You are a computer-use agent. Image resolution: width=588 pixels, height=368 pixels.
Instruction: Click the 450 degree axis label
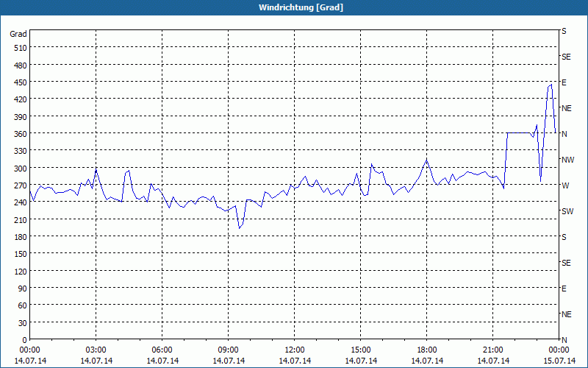(21, 82)
